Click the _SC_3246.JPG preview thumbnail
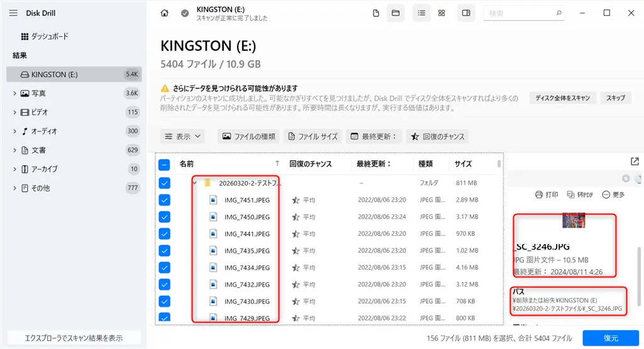 (x=574, y=221)
